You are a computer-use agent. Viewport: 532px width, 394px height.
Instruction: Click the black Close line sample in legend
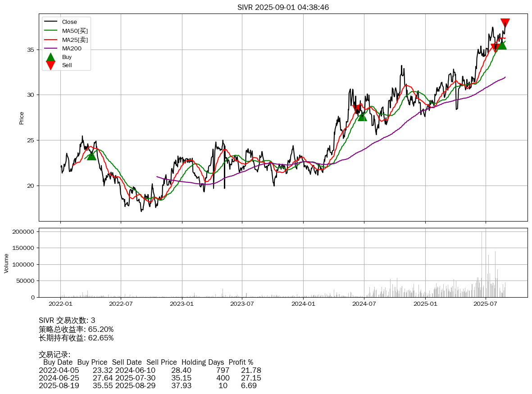pos(50,22)
